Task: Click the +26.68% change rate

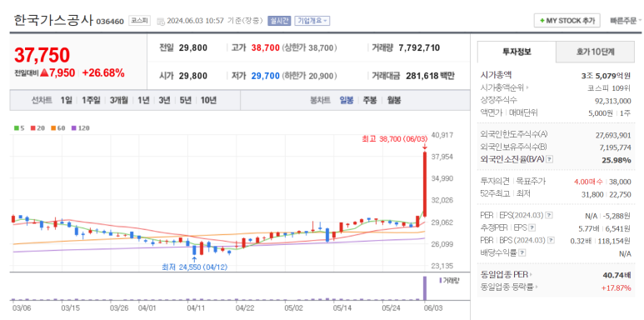Action: (x=103, y=73)
